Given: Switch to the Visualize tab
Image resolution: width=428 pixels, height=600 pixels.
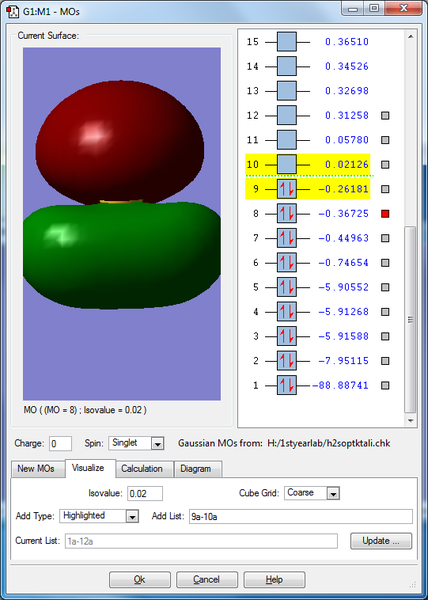Looking at the screenshot, I should pyautogui.click(x=88, y=468).
